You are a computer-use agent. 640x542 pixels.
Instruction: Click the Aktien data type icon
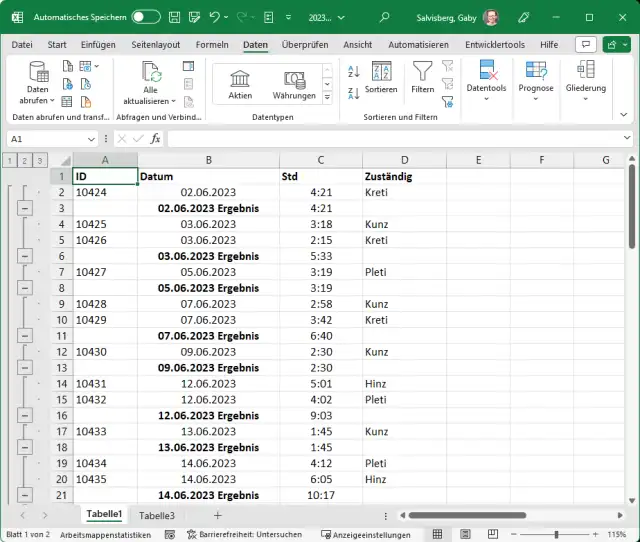point(240,79)
